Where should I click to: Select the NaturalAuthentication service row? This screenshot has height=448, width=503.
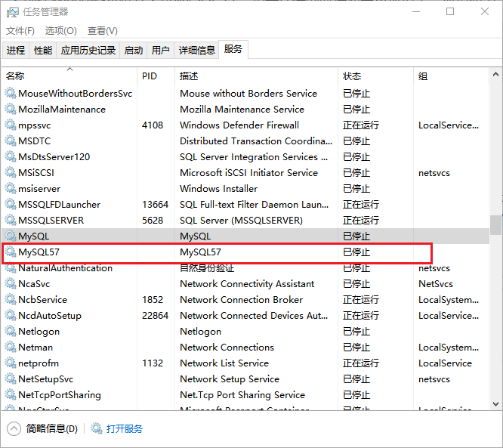[245, 268]
